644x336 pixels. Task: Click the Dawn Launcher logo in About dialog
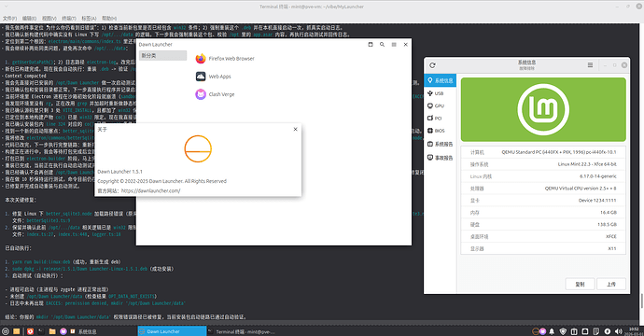[198, 148]
